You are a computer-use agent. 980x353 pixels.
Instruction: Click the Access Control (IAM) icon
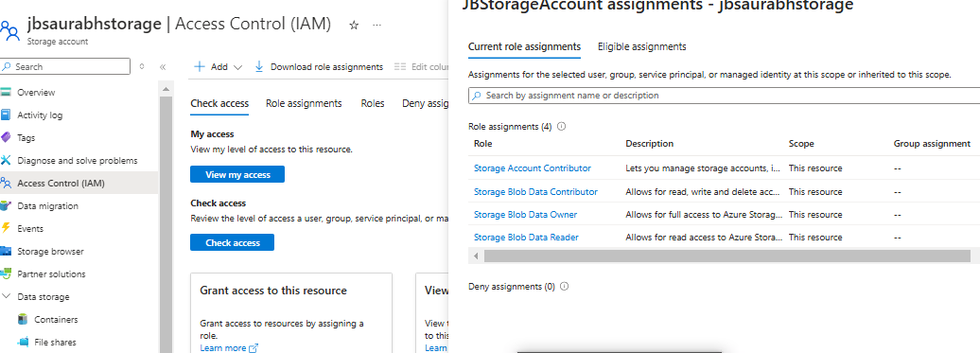tap(7, 183)
